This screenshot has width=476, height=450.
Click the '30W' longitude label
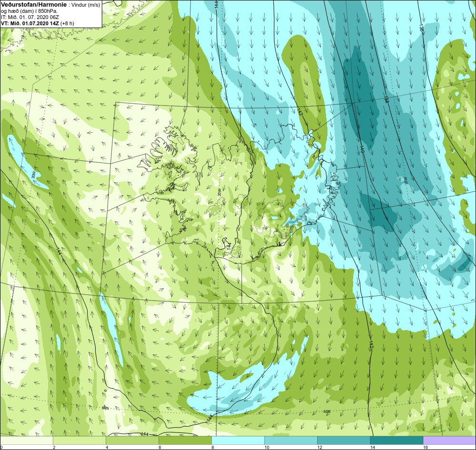click(x=34, y=176)
